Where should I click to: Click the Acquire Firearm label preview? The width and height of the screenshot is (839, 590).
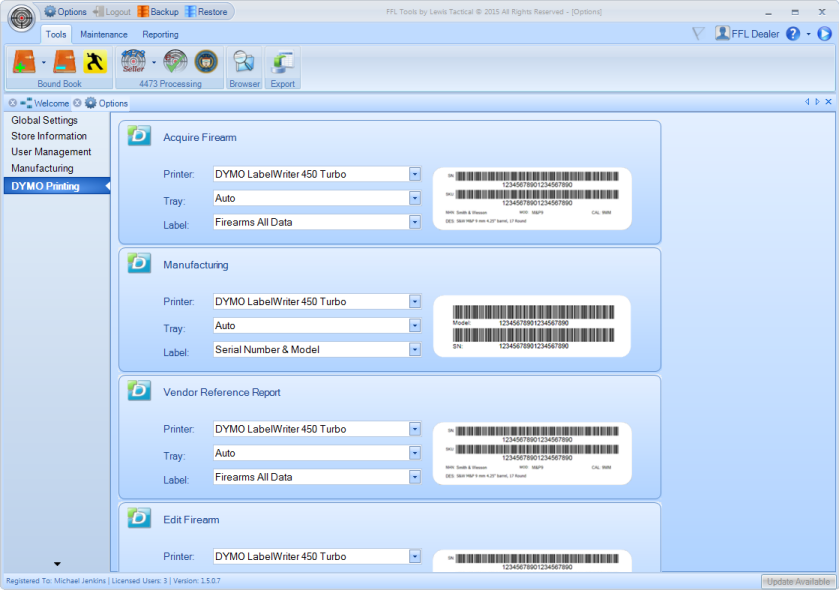point(532,198)
